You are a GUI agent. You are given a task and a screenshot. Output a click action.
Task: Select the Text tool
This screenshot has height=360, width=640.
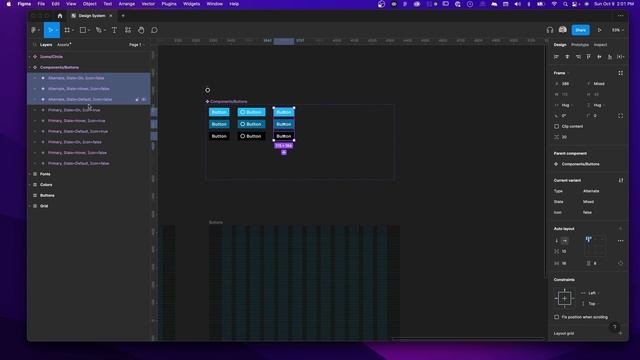pos(114,30)
